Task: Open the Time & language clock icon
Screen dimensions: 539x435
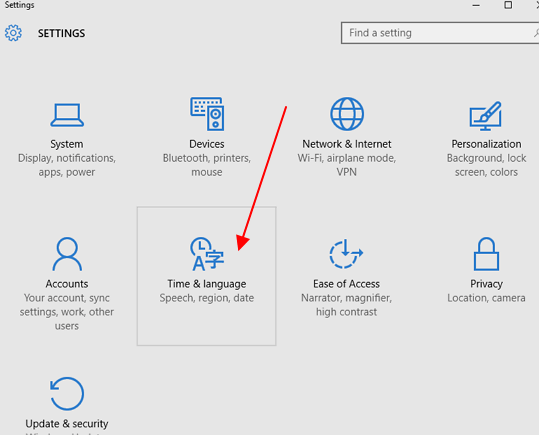Action: point(207,254)
